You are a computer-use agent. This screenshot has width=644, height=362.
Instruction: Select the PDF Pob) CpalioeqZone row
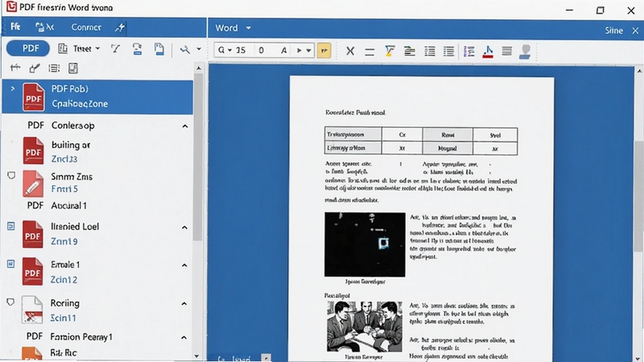[x=97, y=97]
